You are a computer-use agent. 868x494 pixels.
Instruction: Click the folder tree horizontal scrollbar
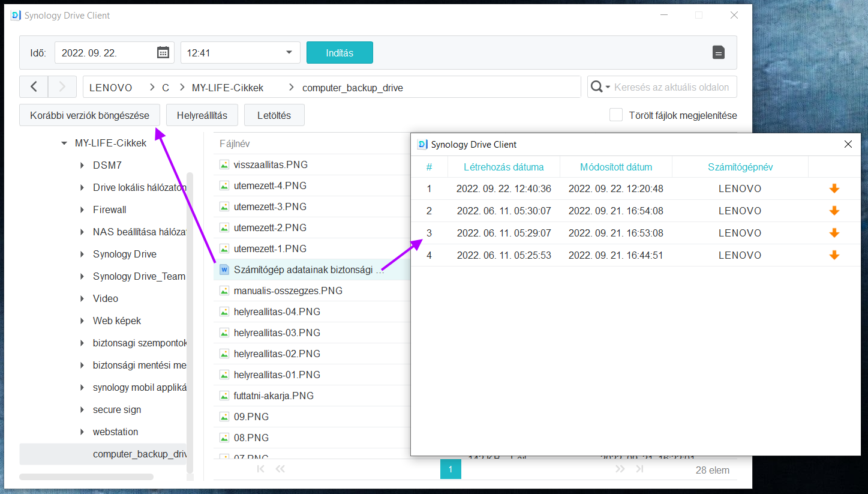(x=86, y=477)
